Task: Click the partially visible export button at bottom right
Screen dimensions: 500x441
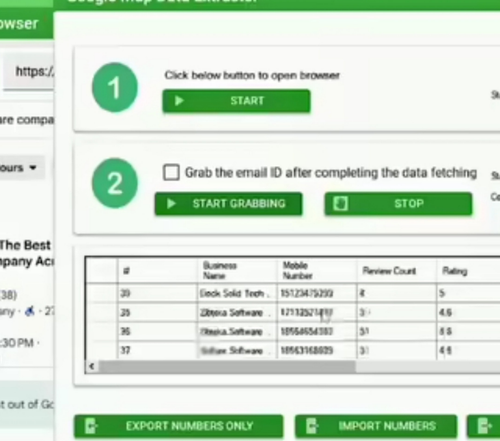Action: coord(484,426)
